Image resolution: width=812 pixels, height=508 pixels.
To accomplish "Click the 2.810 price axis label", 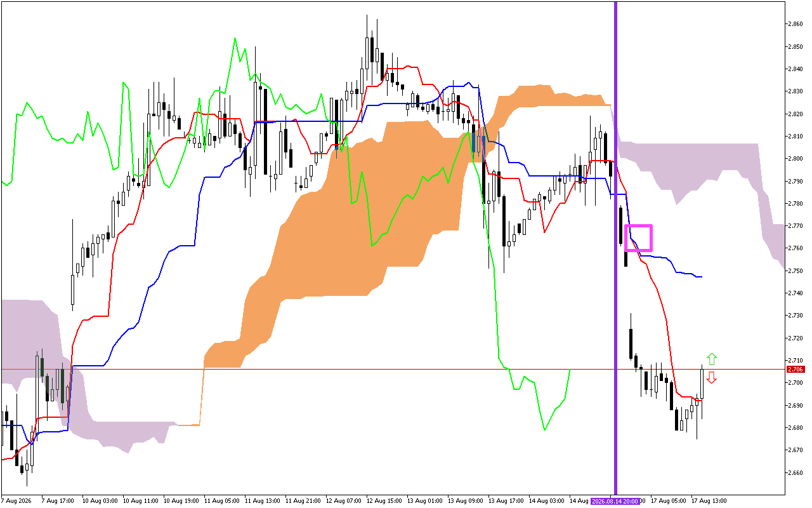I will 795,136.
